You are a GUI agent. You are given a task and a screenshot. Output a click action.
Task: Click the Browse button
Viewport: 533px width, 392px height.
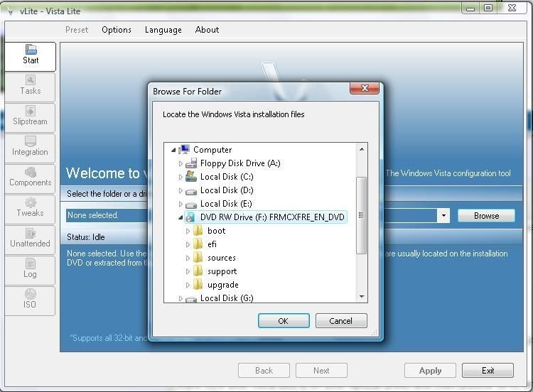486,216
